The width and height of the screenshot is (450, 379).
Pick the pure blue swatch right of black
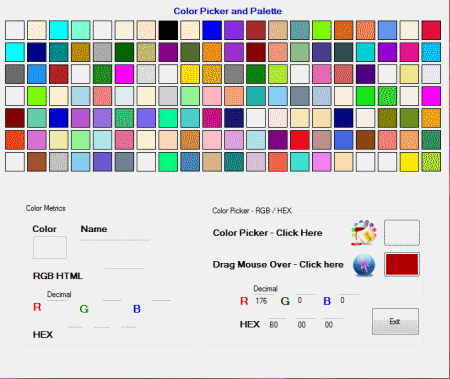[212, 30]
